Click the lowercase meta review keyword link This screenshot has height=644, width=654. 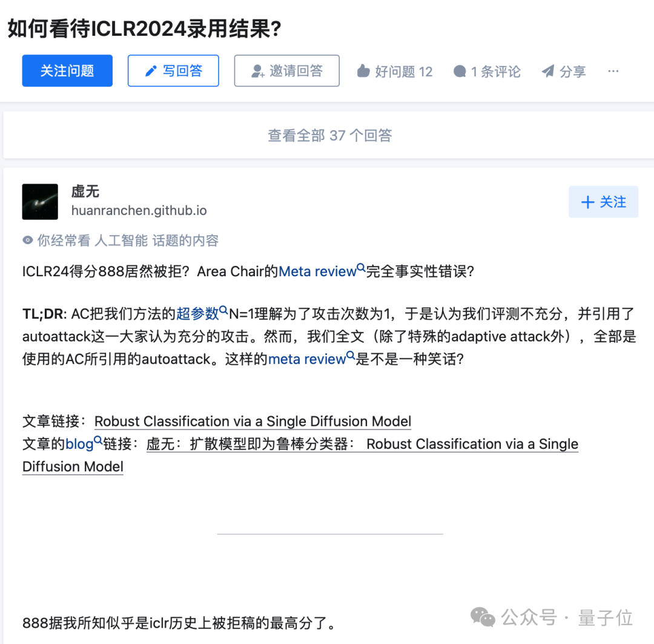307,359
